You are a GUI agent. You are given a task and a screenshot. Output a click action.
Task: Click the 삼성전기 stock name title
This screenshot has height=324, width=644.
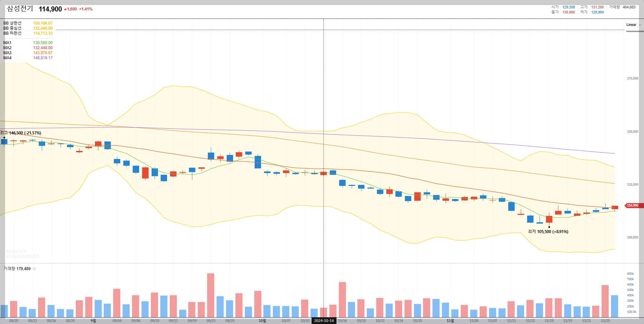click(20, 9)
